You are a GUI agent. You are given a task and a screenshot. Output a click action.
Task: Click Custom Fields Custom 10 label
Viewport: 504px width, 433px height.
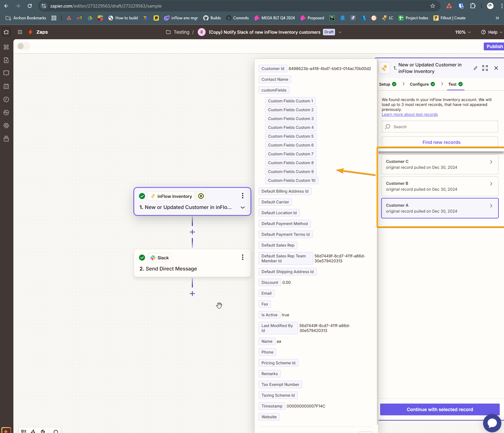pos(292,181)
